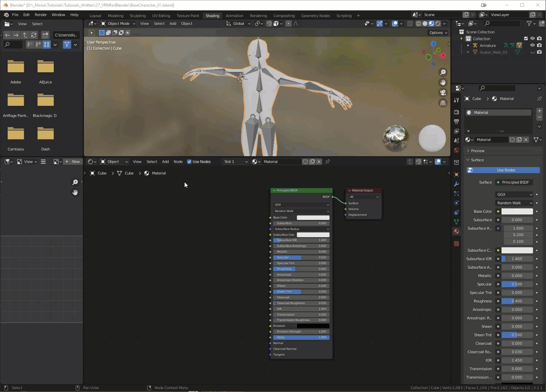
Task: Click the zoom magnifier icon in 3D viewport
Action: 443,72
